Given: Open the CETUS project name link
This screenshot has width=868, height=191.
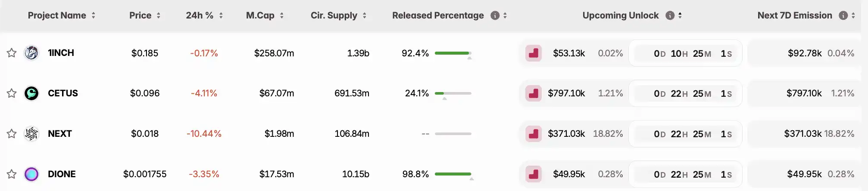Looking at the screenshot, I should (x=63, y=93).
